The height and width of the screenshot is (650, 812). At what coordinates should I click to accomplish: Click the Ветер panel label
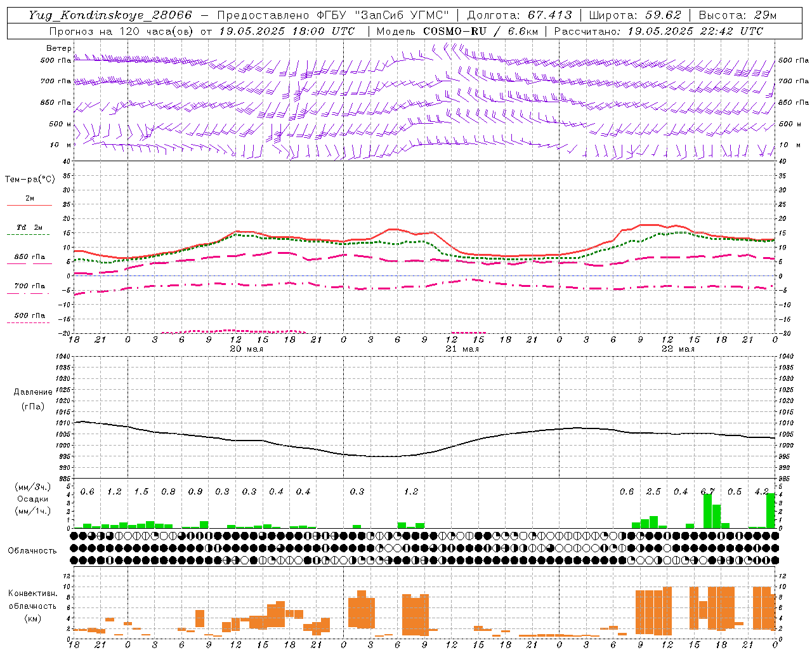(x=58, y=48)
